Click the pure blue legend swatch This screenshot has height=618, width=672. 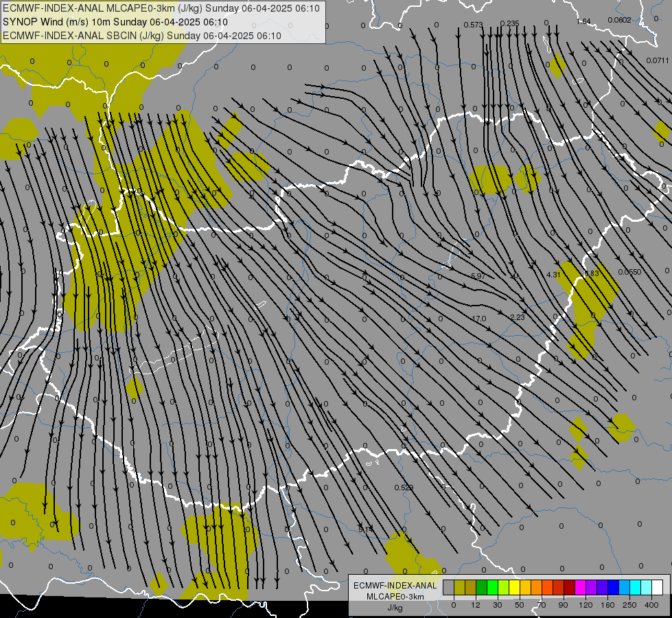click(614, 587)
